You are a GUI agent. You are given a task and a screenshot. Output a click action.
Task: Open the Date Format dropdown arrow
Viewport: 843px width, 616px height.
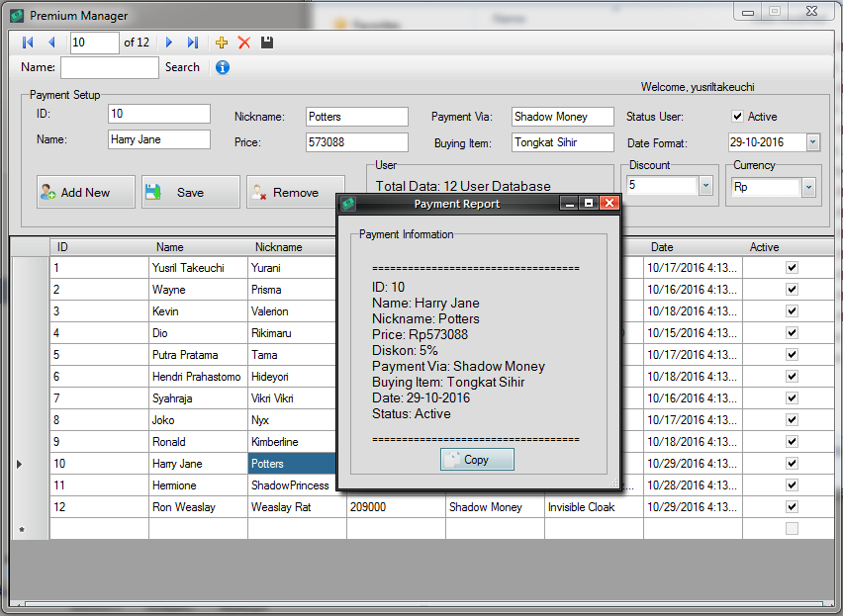tap(813, 142)
